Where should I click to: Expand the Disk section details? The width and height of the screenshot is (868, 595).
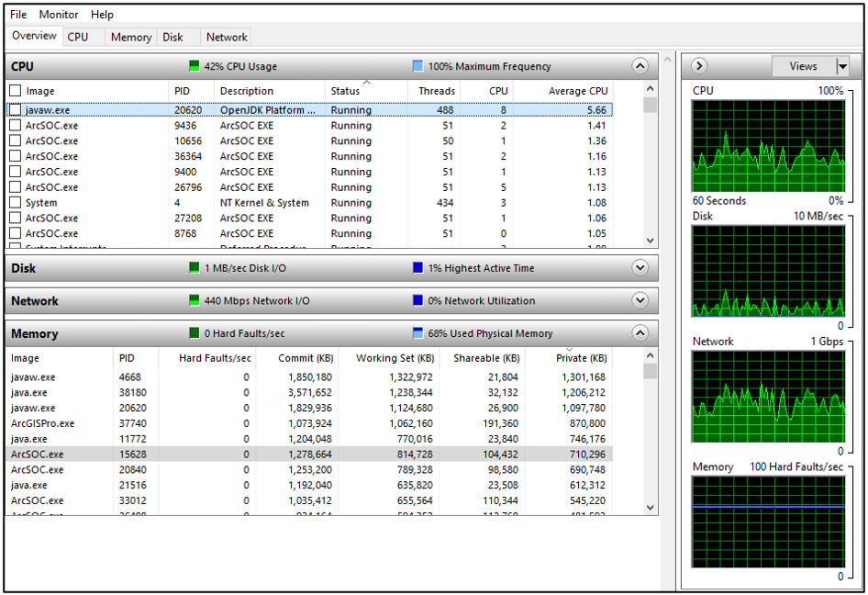point(640,267)
